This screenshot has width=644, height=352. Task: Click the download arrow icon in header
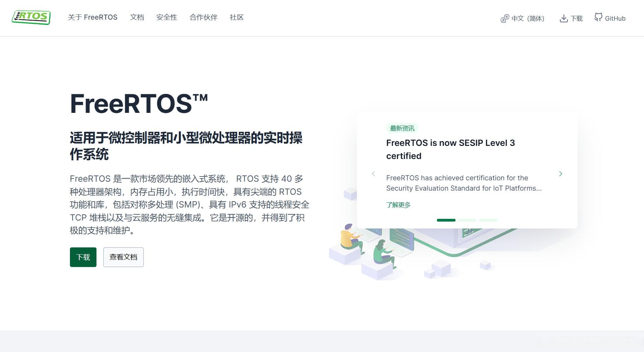(x=564, y=19)
